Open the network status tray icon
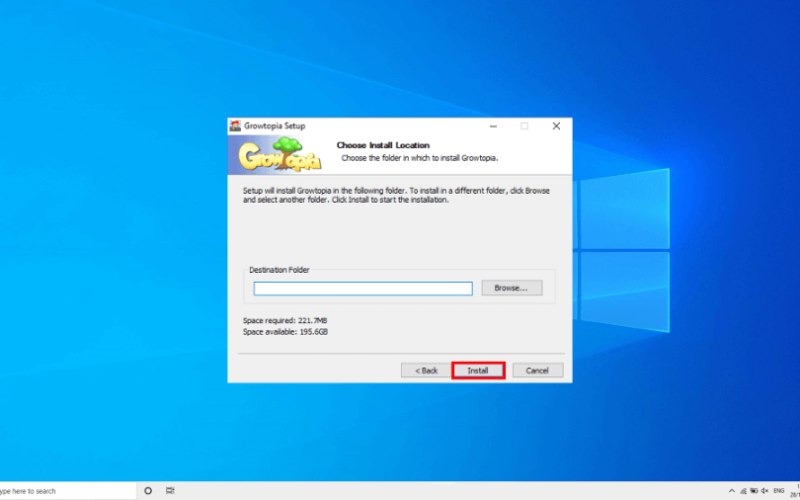800x500 pixels. (743, 491)
